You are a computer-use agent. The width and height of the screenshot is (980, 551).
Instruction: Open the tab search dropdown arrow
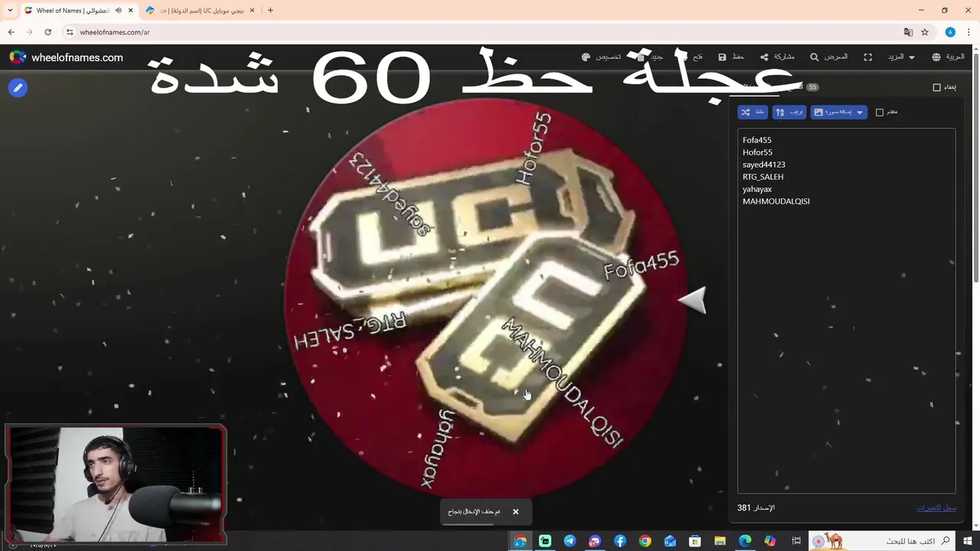(x=10, y=11)
